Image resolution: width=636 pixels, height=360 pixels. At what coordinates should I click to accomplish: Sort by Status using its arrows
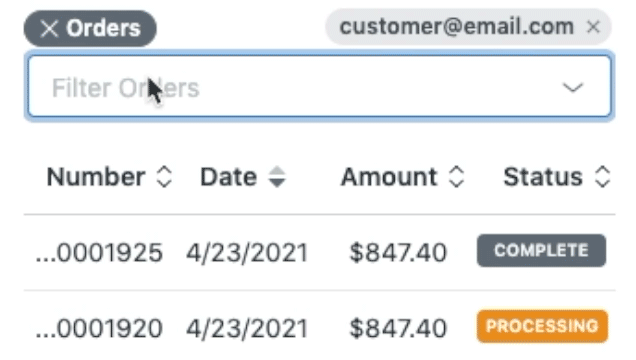(x=602, y=176)
